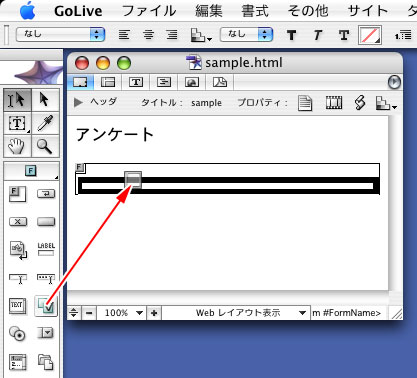Open the text color swatch
417x378 pixels.
click(370, 35)
